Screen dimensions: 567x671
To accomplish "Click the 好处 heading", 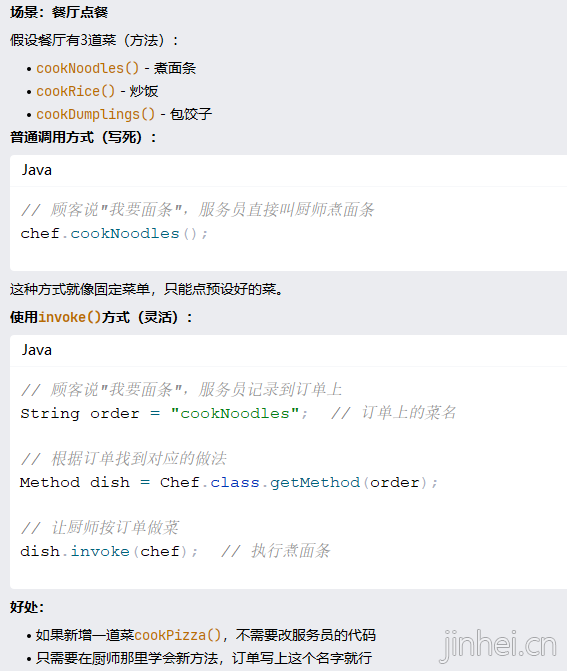I will pos(27,607).
